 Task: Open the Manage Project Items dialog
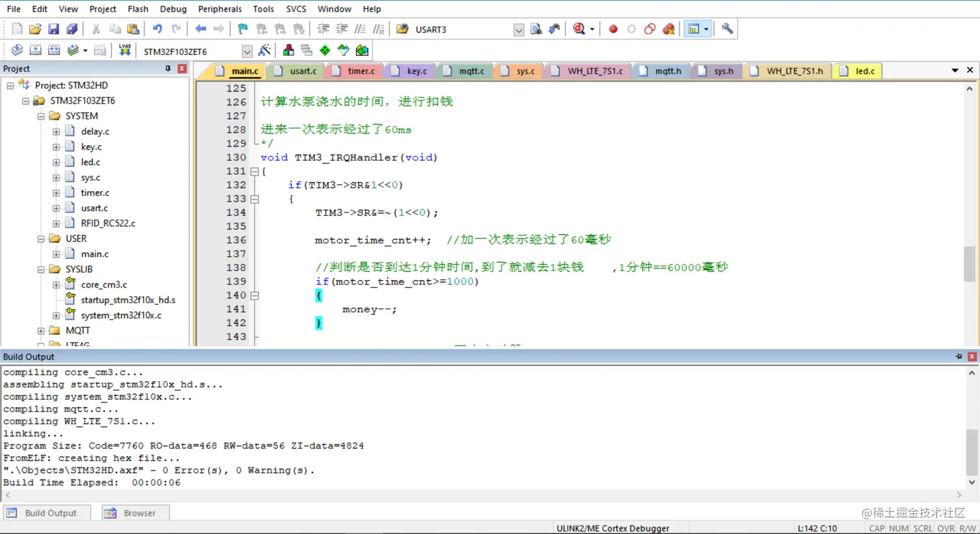[288, 51]
